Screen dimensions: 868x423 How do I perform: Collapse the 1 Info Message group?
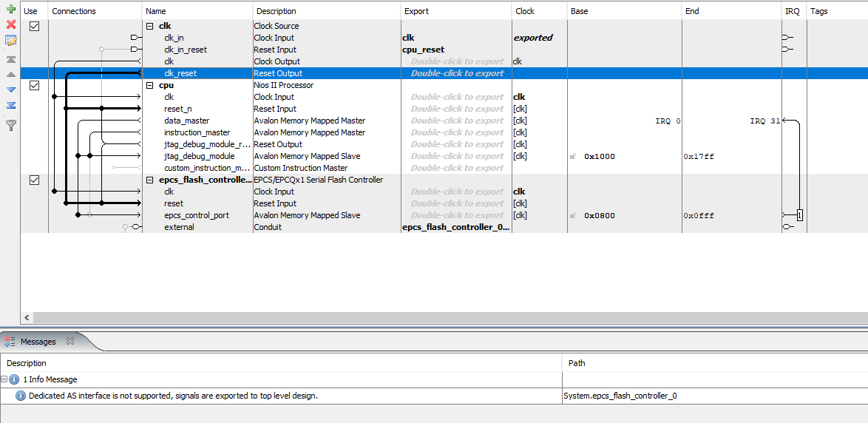[4, 379]
